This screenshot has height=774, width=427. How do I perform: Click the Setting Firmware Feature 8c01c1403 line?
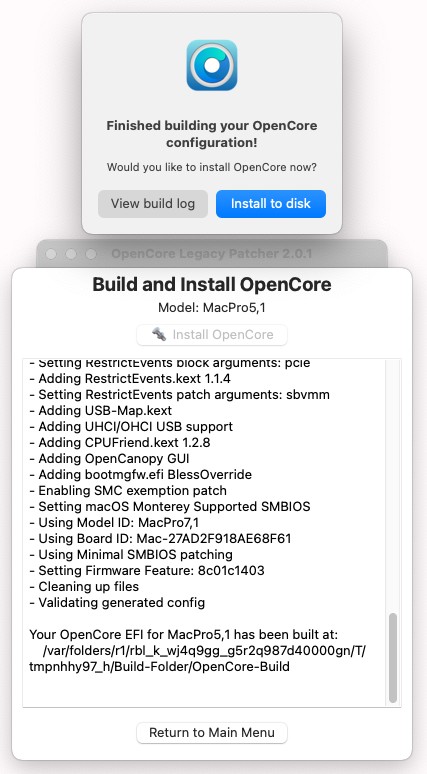[x=147, y=571]
